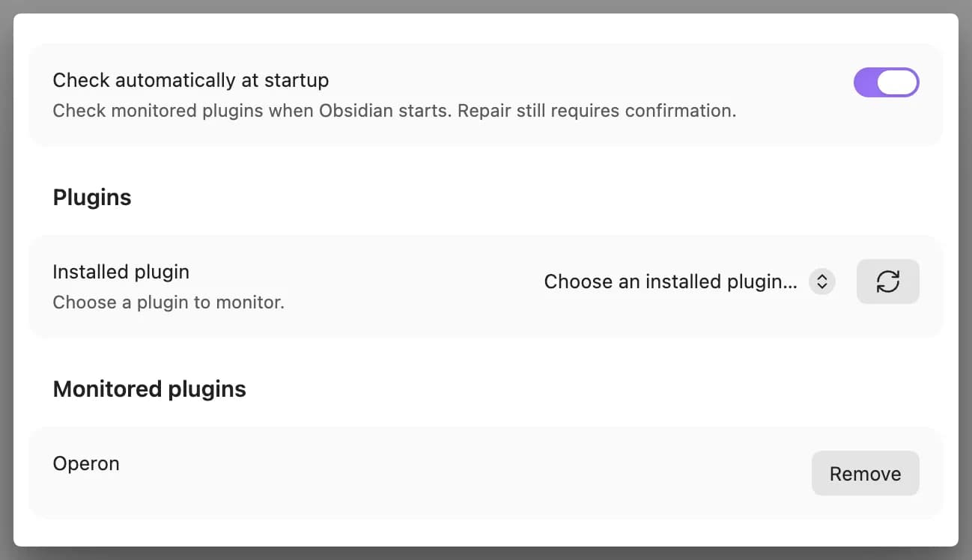Click the Repair still requires confirmation description text
This screenshot has width=972, height=560.
[597, 111]
